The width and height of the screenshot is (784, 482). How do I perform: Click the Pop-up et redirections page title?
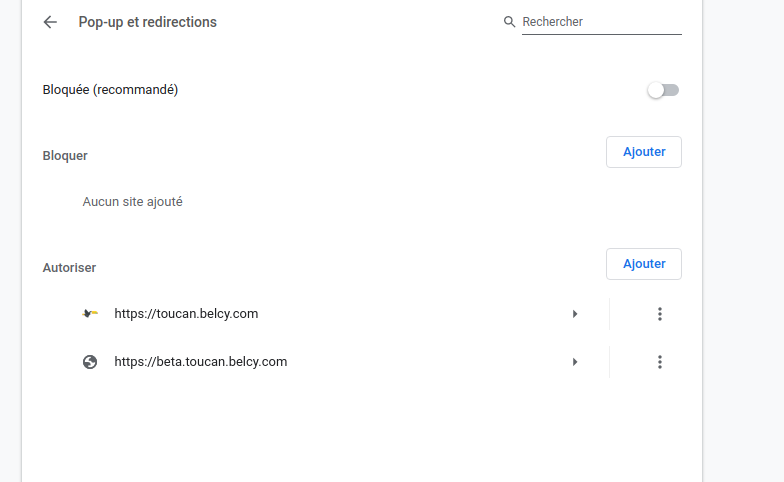pyautogui.click(x=147, y=22)
